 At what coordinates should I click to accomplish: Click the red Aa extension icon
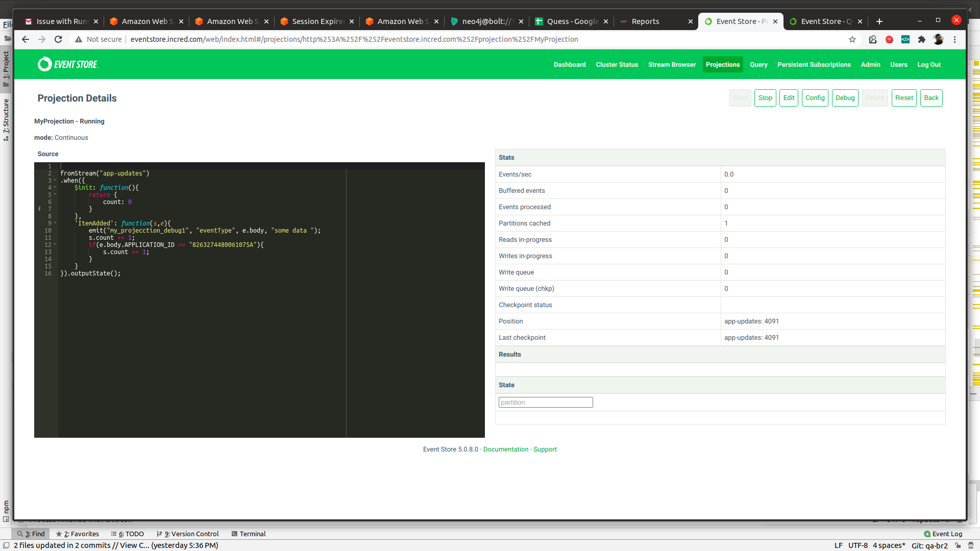[889, 39]
